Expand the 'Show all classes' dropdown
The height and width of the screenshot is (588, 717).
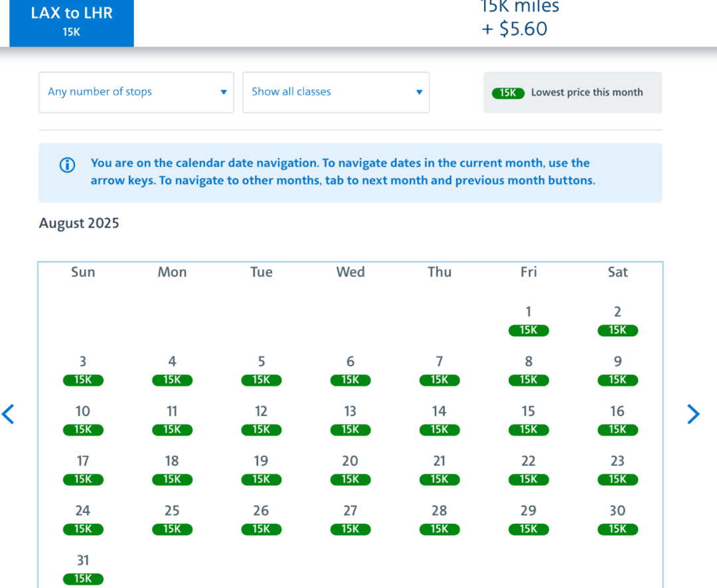[x=336, y=92]
